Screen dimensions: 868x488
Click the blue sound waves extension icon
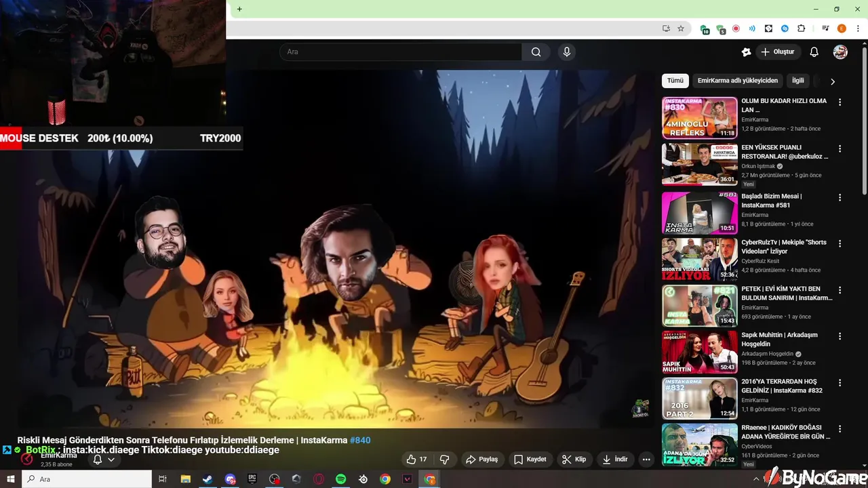[x=752, y=28]
